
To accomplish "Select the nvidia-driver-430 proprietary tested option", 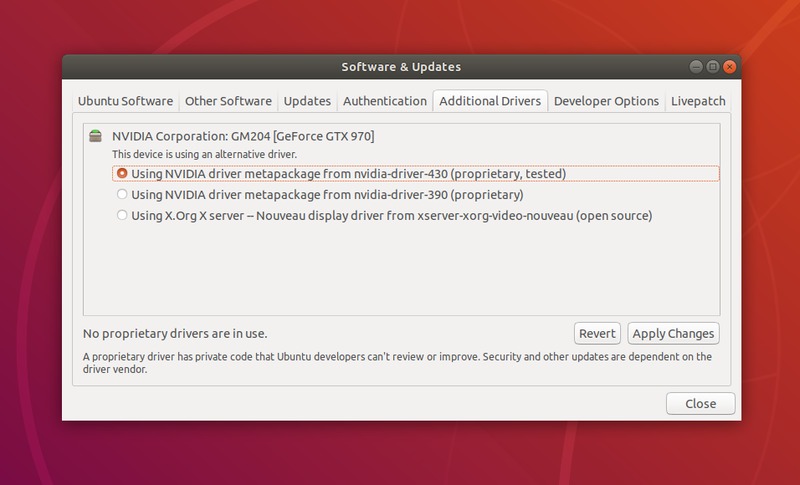I will tap(123, 173).
